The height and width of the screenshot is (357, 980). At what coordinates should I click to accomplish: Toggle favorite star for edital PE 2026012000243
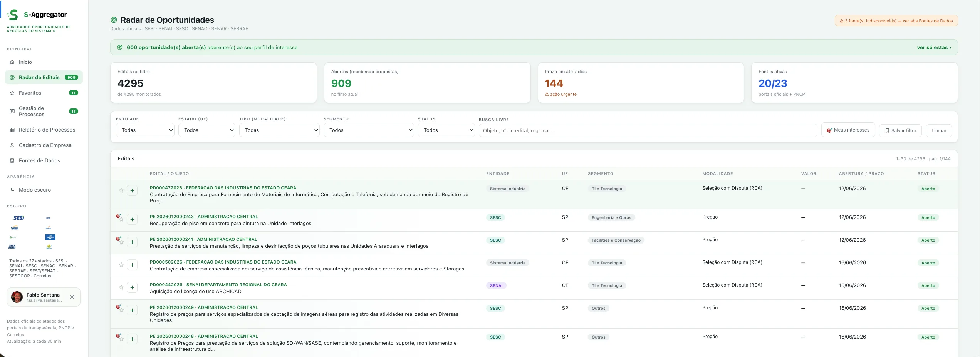[x=121, y=219]
